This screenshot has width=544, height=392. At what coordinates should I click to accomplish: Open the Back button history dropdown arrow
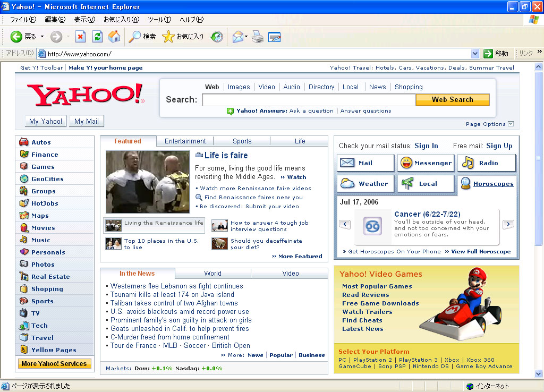(42, 37)
